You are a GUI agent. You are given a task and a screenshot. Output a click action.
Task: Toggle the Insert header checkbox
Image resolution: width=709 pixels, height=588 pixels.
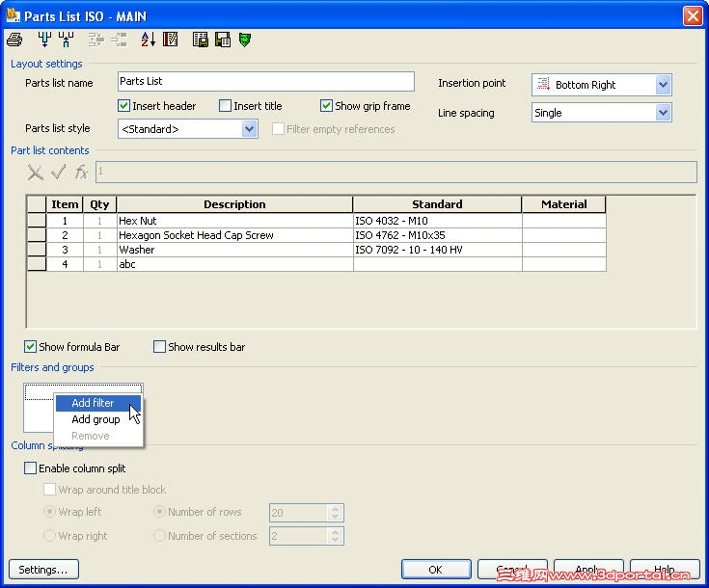[x=123, y=106]
